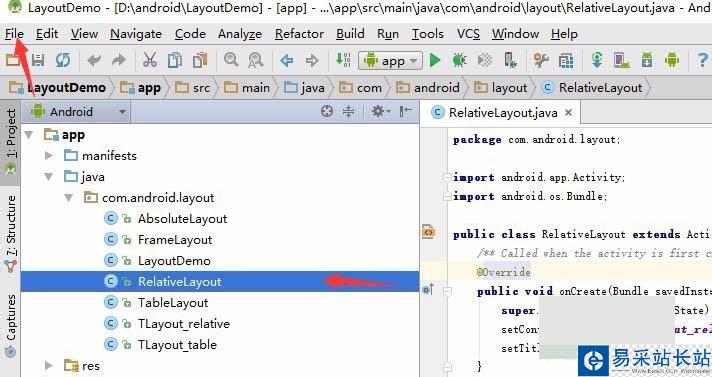Click the Cut scissors icon
The image size is (712, 377).
point(149,60)
